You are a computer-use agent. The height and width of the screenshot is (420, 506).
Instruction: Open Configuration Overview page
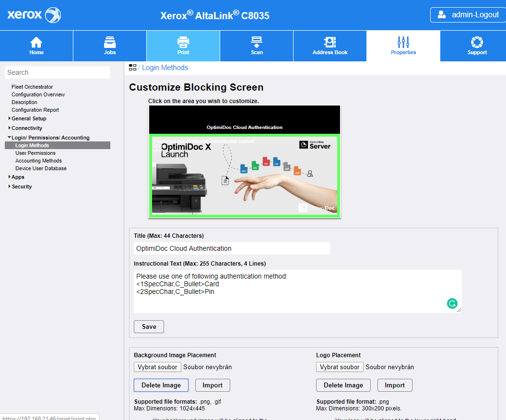pyautogui.click(x=38, y=94)
